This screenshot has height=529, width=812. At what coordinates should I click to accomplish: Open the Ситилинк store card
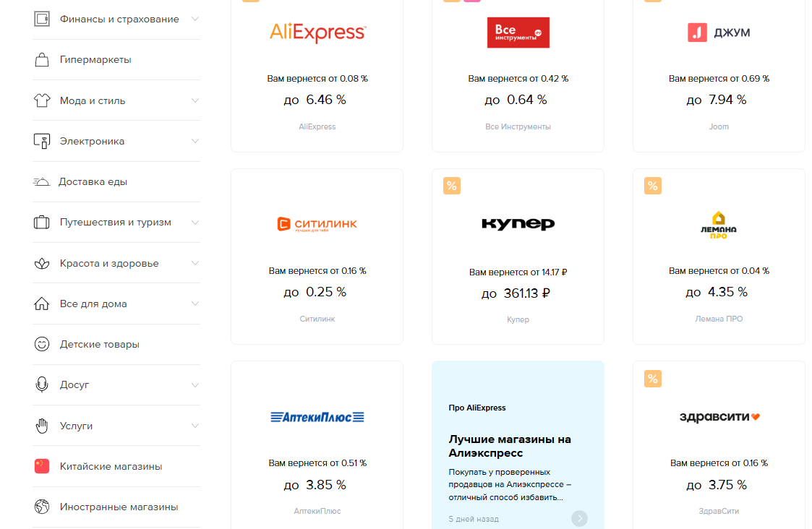click(x=317, y=257)
